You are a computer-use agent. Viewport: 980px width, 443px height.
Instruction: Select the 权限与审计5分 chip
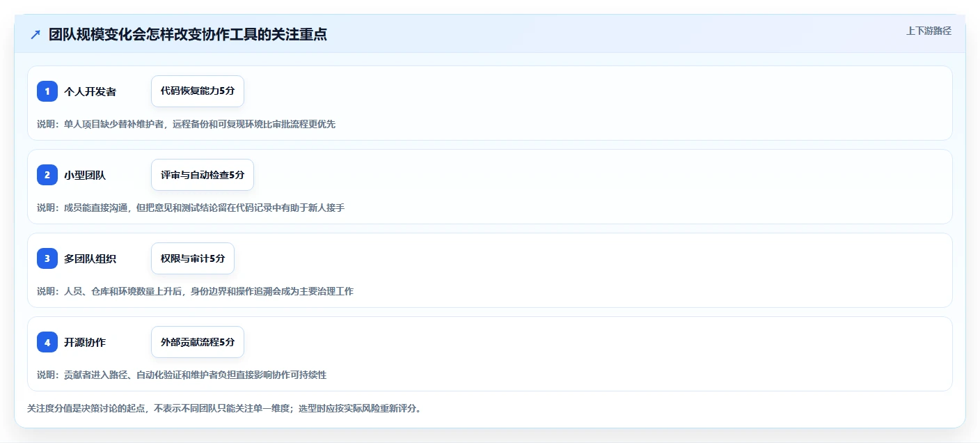[x=193, y=258]
